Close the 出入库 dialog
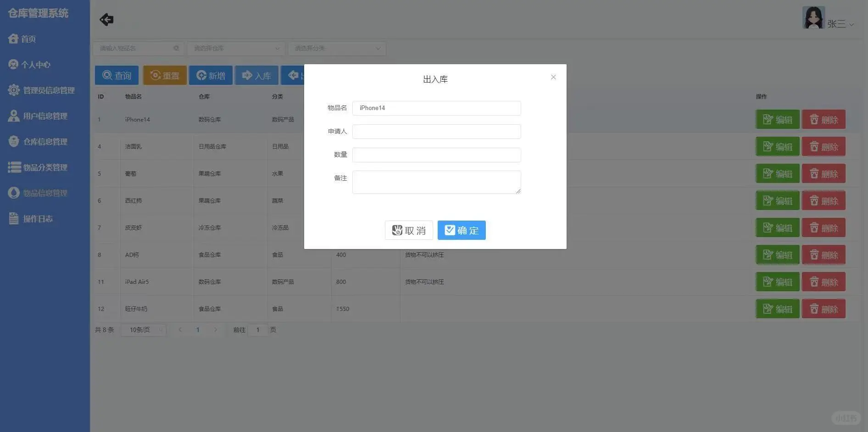 553,77
